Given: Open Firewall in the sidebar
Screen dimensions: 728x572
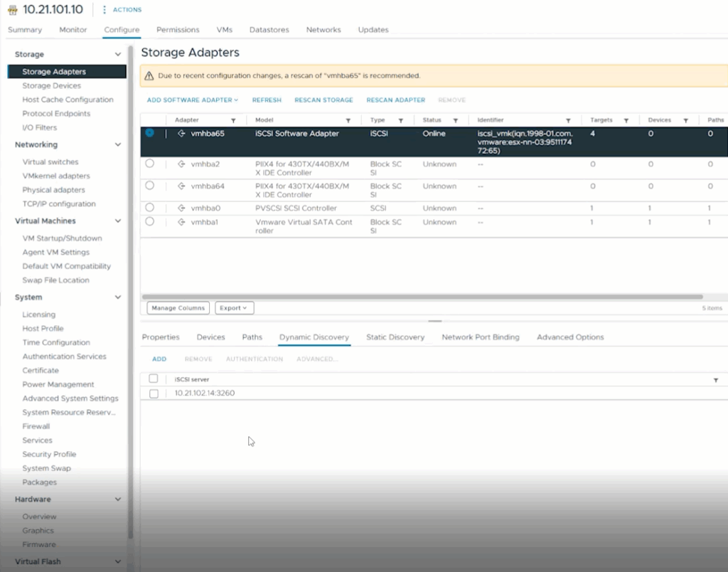Looking at the screenshot, I should (36, 427).
